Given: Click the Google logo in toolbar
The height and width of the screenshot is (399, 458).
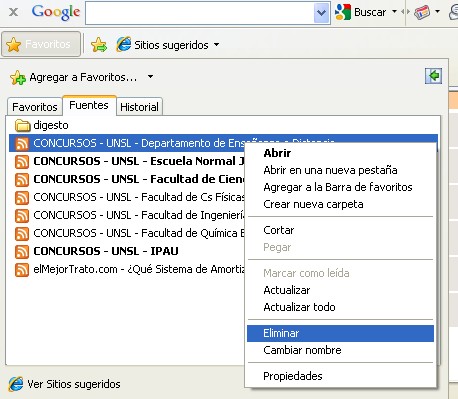Looking at the screenshot, I should pos(56,12).
